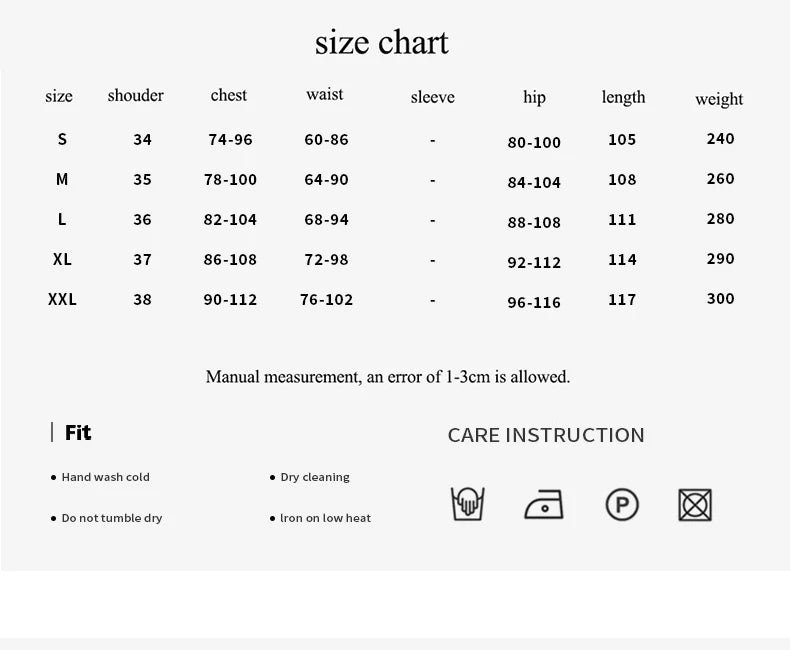The width and height of the screenshot is (790, 650).
Task: Click the dry cleaning P circle icon
Action: pyautogui.click(x=622, y=504)
